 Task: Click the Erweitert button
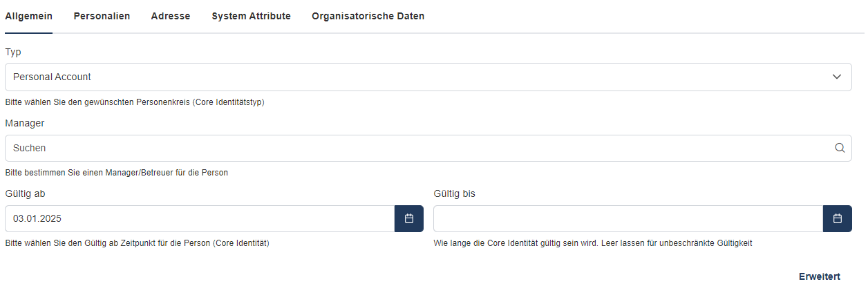[819, 276]
